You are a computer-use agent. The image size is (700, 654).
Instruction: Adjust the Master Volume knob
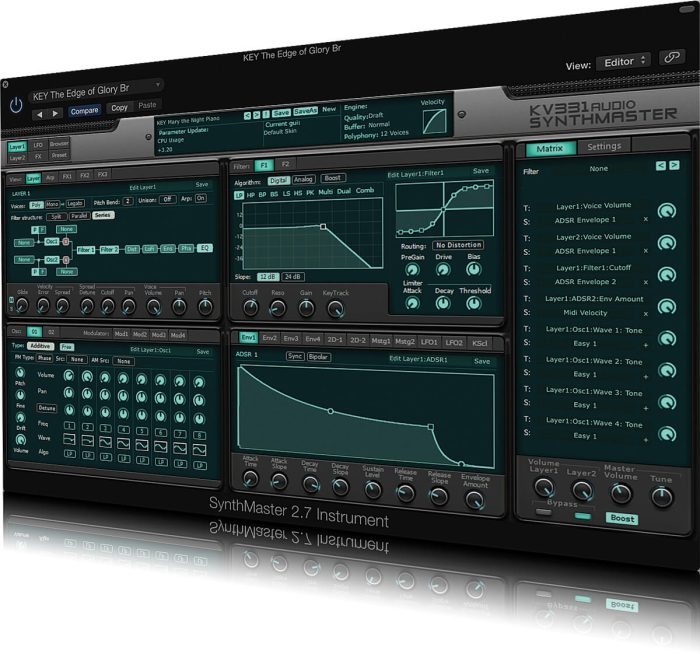pyautogui.click(x=621, y=492)
